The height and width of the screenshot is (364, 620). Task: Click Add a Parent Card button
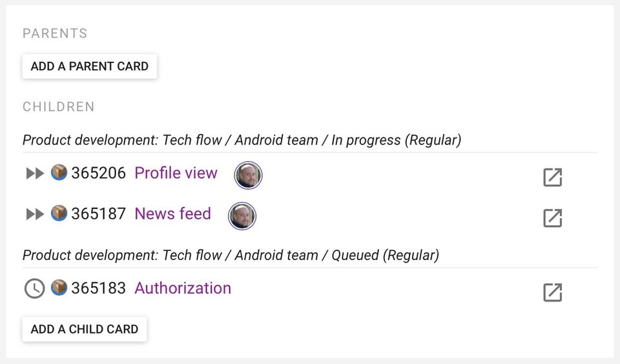90,66
